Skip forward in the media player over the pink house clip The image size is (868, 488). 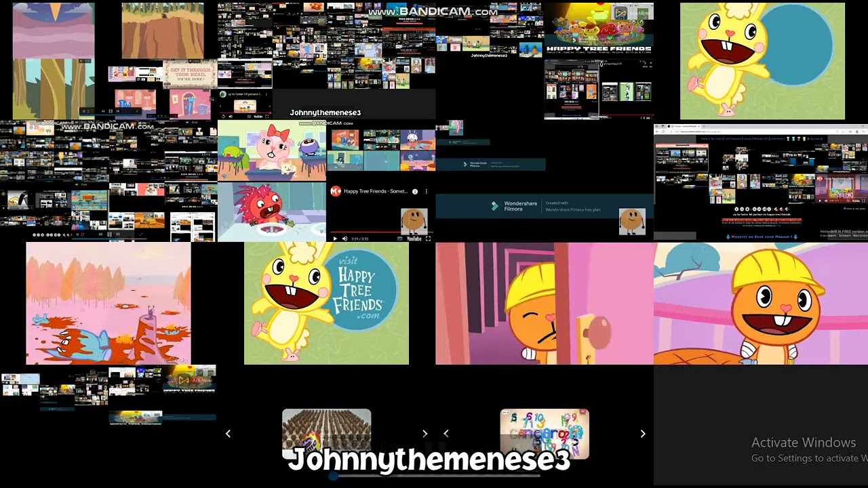tap(118, 110)
